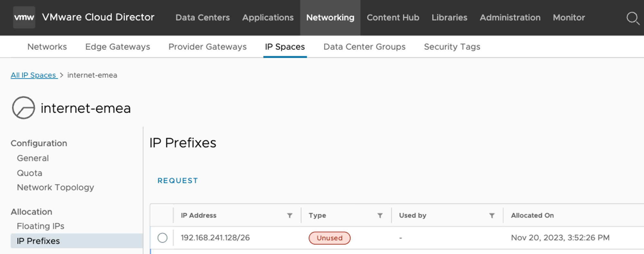This screenshot has height=254, width=644.
Task: Go to the Provider Gateways tab
Action: click(207, 47)
